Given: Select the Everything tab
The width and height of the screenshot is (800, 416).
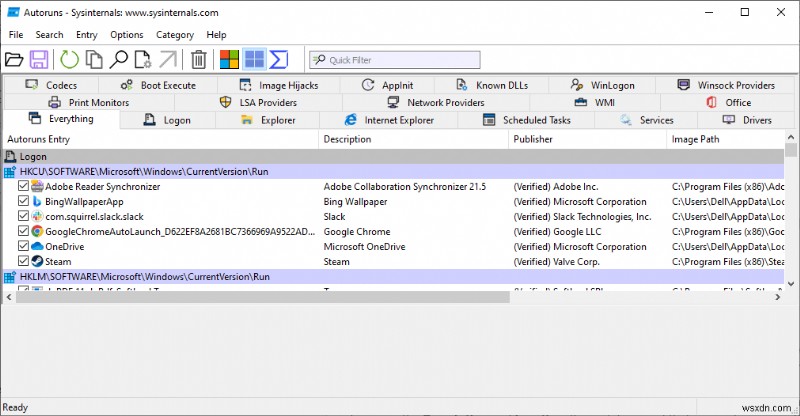Looking at the screenshot, I should point(61,119).
